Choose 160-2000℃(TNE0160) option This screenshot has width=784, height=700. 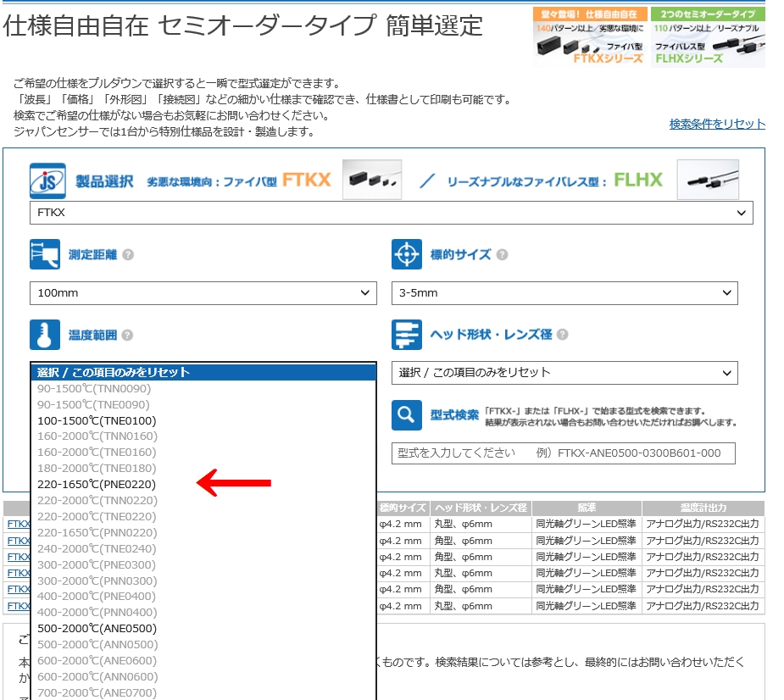point(203,452)
